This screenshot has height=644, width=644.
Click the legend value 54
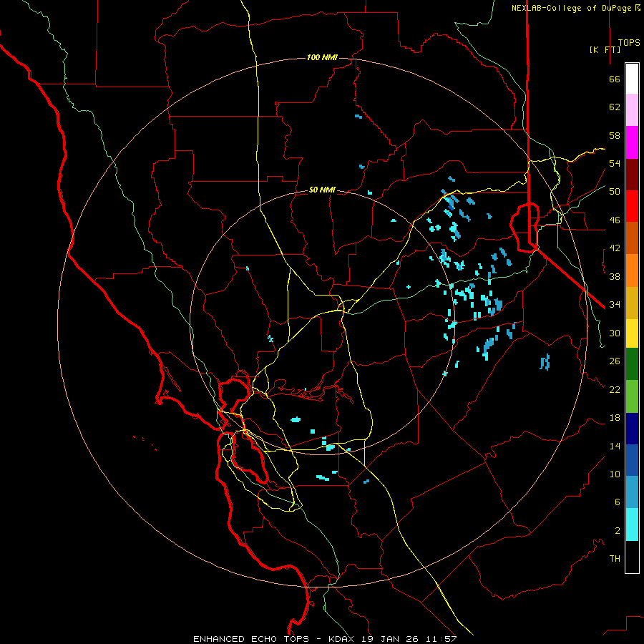[615, 163]
